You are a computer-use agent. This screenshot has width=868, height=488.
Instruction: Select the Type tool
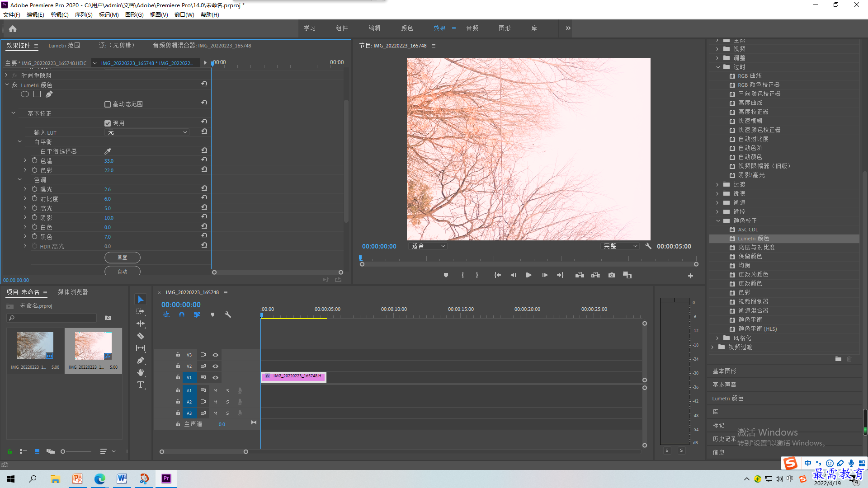(141, 385)
